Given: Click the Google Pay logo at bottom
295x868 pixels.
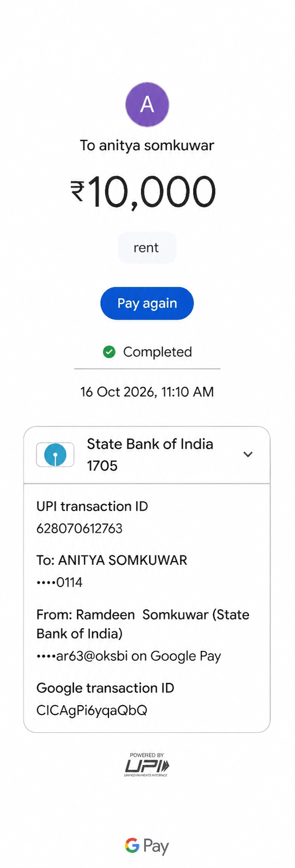Looking at the screenshot, I should pos(147,846).
